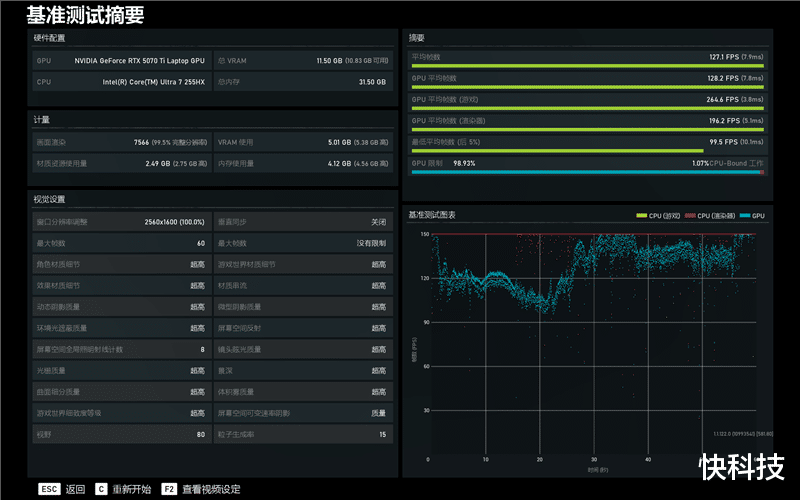Select the 垂直同步 setting row

pos(303,222)
